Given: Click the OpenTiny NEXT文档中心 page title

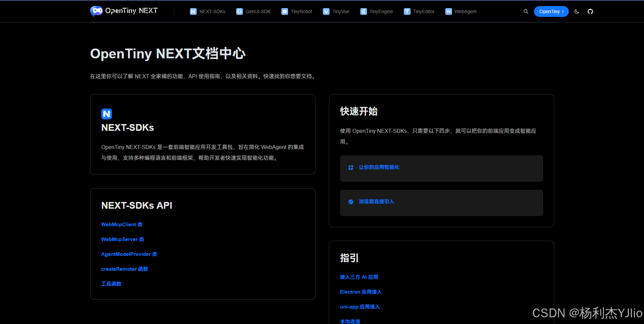Looking at the screenshot, I should tap(168, 54).
